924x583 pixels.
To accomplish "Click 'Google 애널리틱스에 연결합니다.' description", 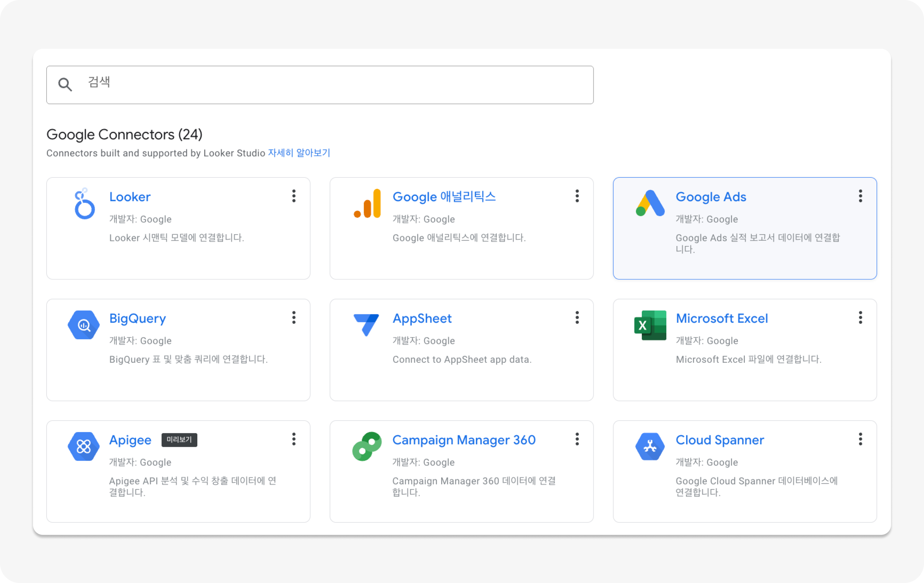I will (459, 238).
